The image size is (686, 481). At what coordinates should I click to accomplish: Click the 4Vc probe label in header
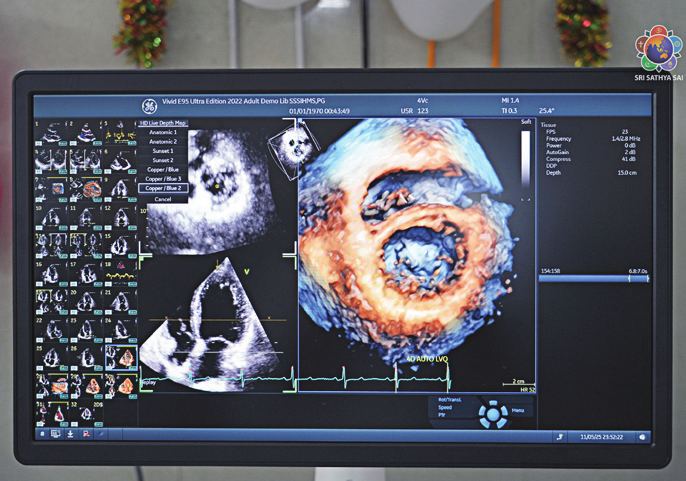[422, 101]
